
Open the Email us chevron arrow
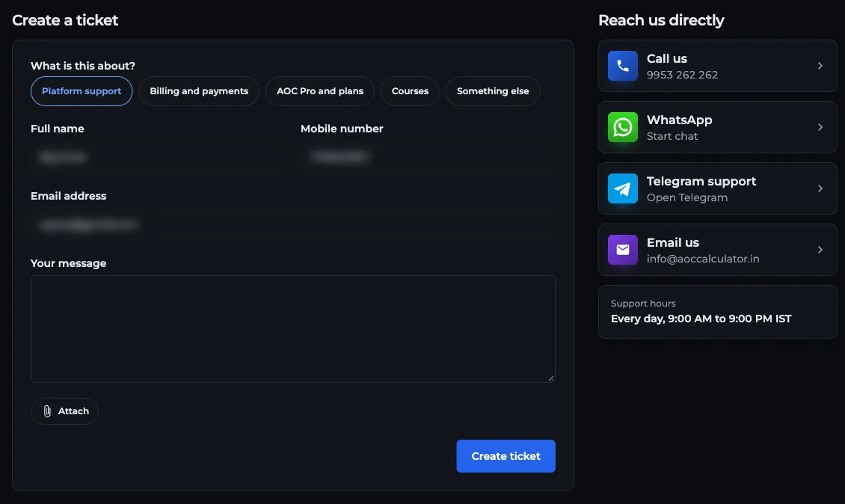[x=820, y=250]
